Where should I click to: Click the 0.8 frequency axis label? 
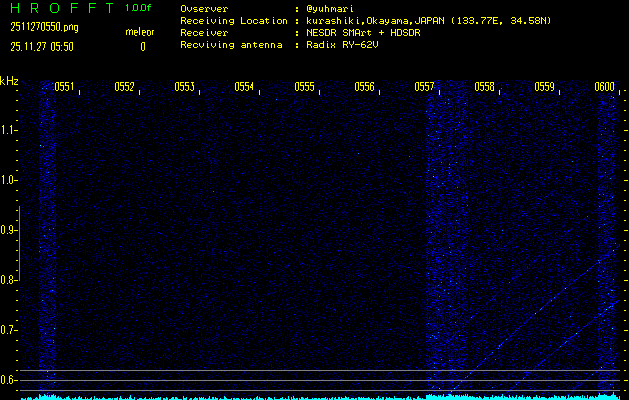coord(8,280)
